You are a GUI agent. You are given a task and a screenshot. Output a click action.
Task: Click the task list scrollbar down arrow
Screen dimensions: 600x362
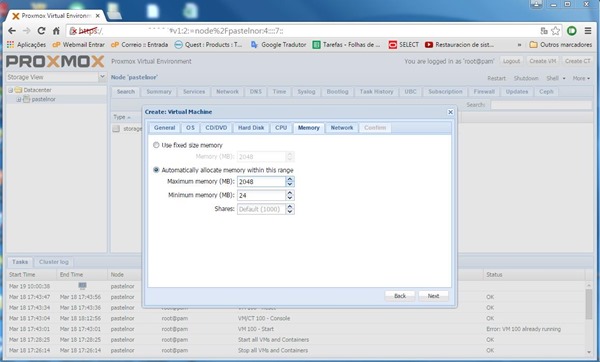(589, 352)
